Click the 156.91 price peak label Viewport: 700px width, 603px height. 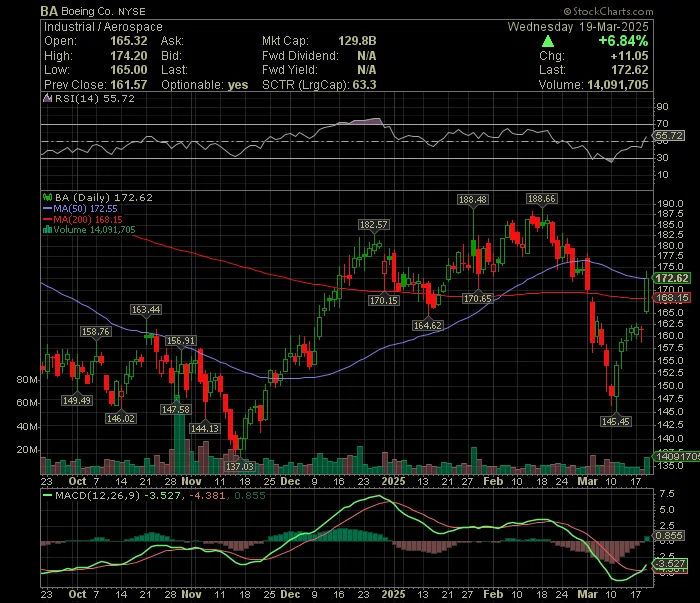tap(181, 341)
